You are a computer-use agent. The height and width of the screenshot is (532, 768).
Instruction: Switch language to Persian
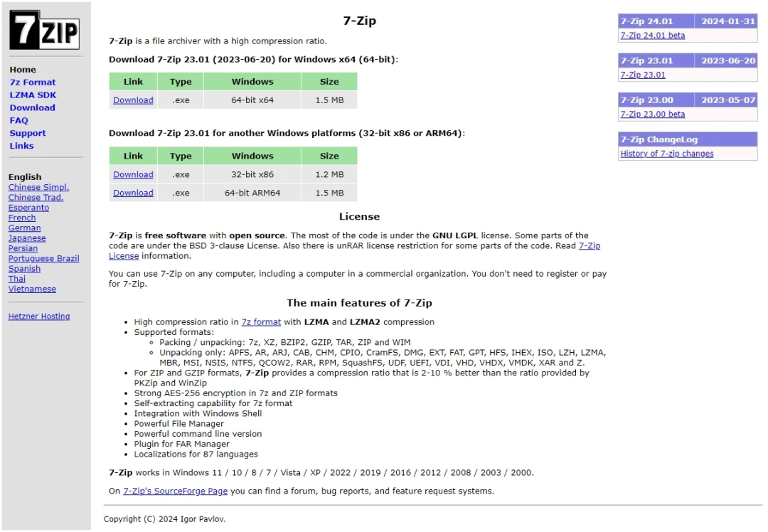pyautogui.click(x=23, y=248)
